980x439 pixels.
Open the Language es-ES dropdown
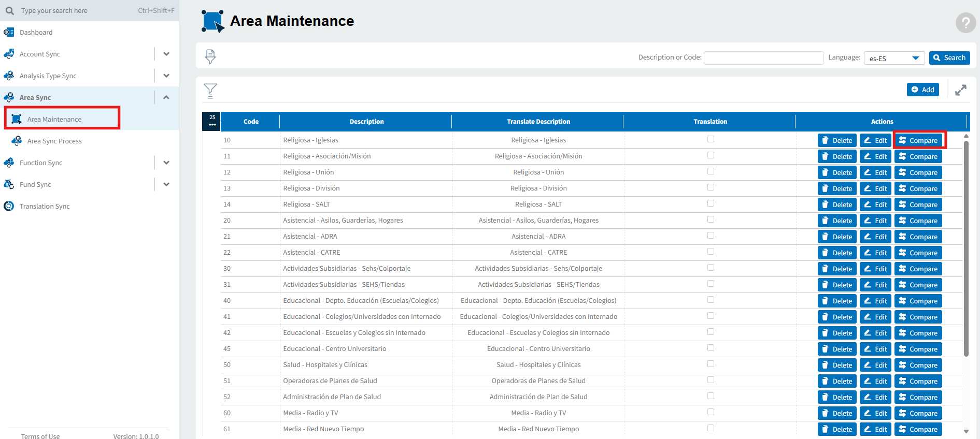pyautogui.click(x=894, y=58)
